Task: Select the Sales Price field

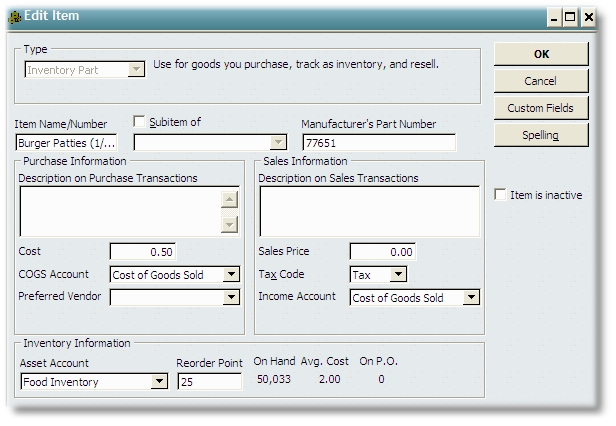Action: pyautogui.click(x=382, y=252)
